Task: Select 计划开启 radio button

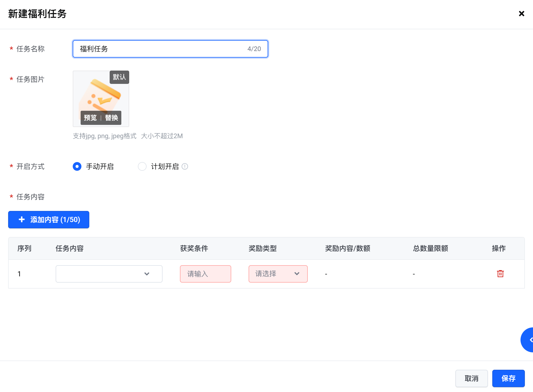Action: (x=142, y=166)
